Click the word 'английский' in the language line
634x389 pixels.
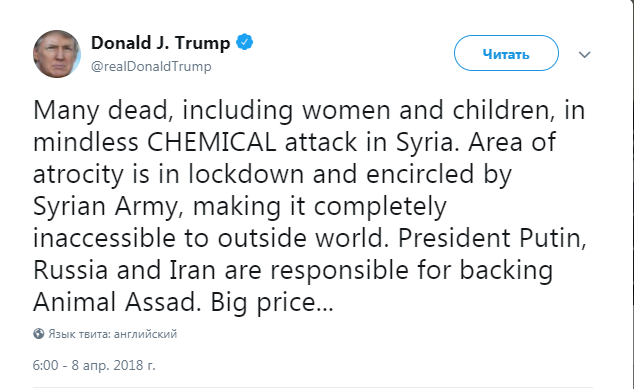146,334
